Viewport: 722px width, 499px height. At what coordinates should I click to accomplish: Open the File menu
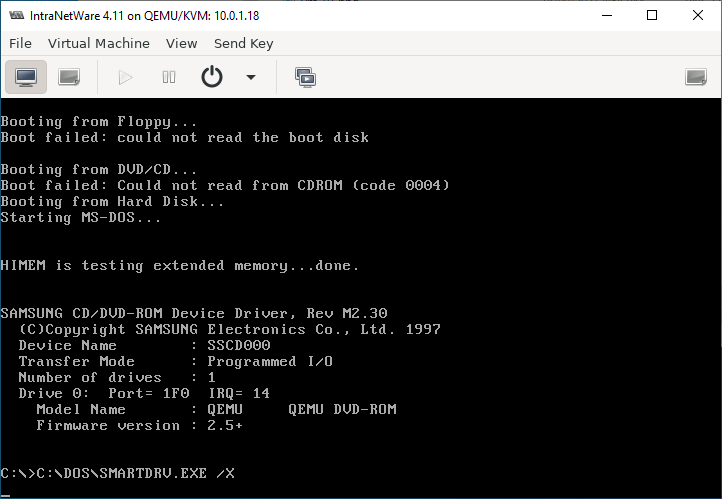[20, 43]
